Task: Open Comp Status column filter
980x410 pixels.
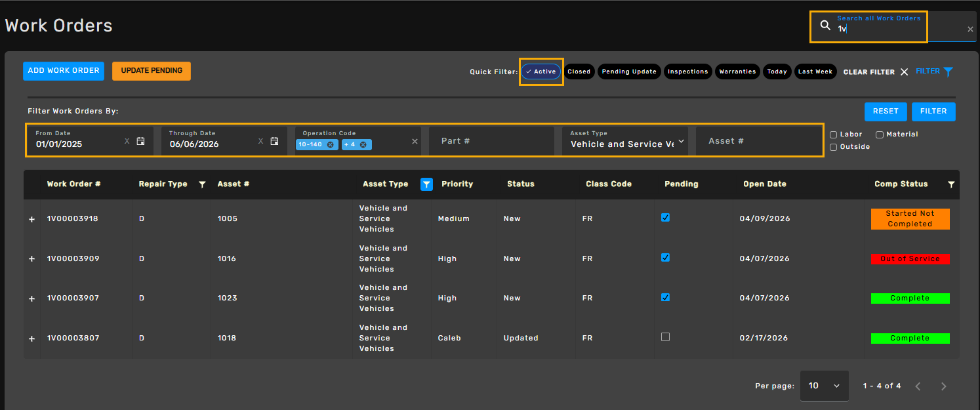Action: coord(951,185)
